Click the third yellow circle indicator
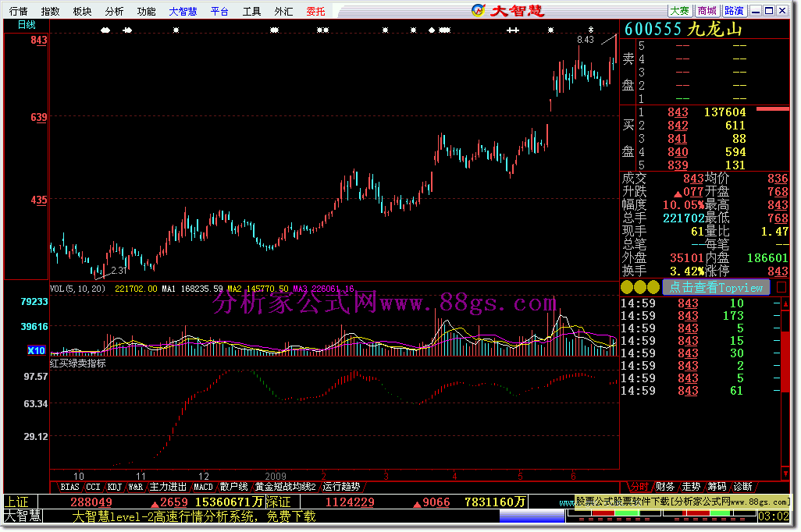Image resolution: width=801 pixels, height=532 pixels. (x=653, y=287)
